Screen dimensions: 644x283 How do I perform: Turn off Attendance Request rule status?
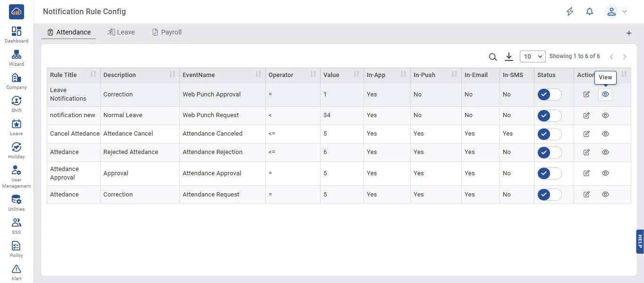(549, 194)
